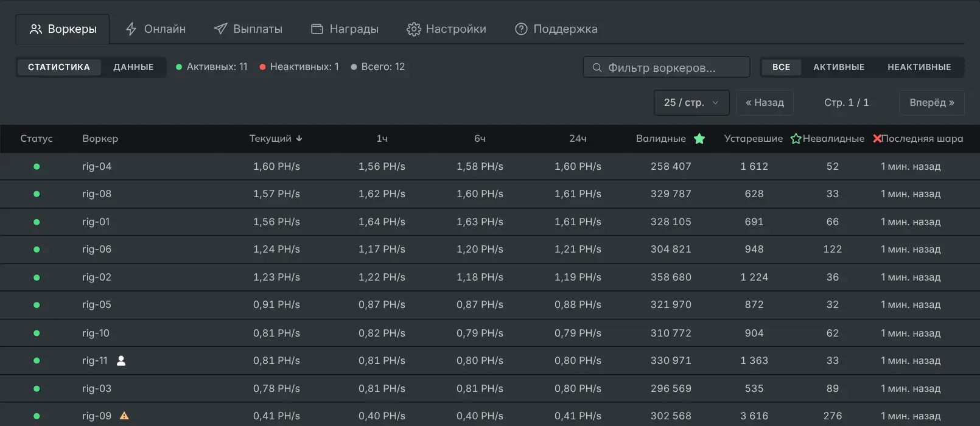Open worker rig-06
Image resolution: width=980 pixels, height=426 pixels.
click(x=97, y=250)
